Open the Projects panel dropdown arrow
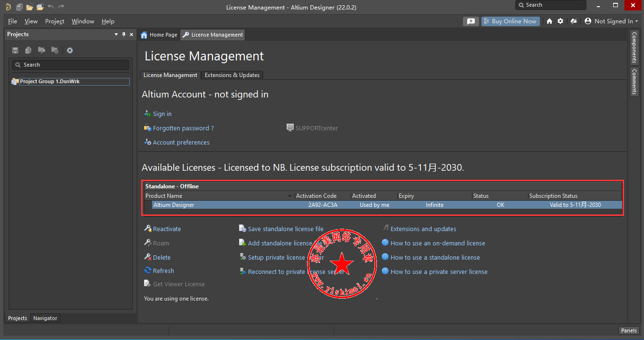This screenshot has height=340, width=644. [x=116, y=34]
